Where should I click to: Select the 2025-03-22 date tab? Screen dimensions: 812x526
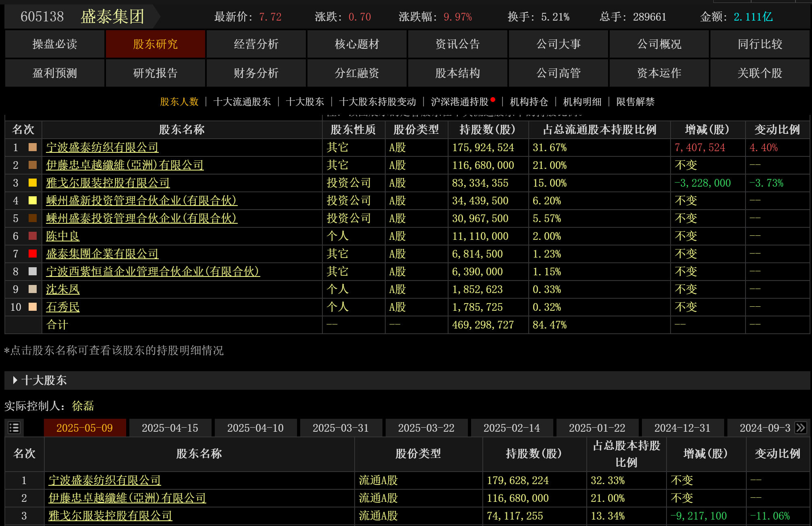pos(426,428)
